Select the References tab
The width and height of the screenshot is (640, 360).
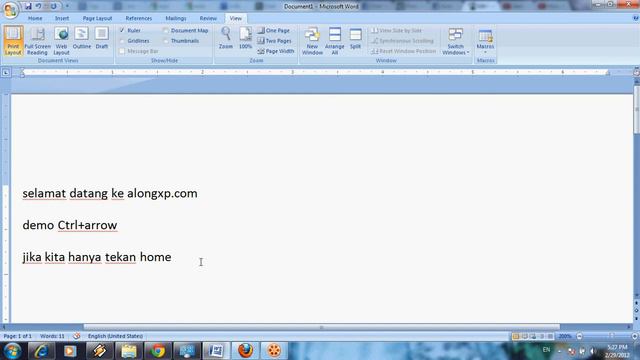click(x=138, y=18)
